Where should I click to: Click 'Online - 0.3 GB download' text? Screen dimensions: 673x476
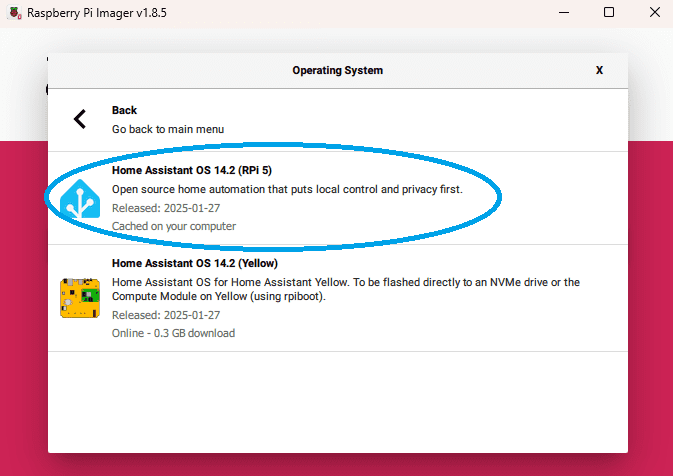click(x=173, y=333)
